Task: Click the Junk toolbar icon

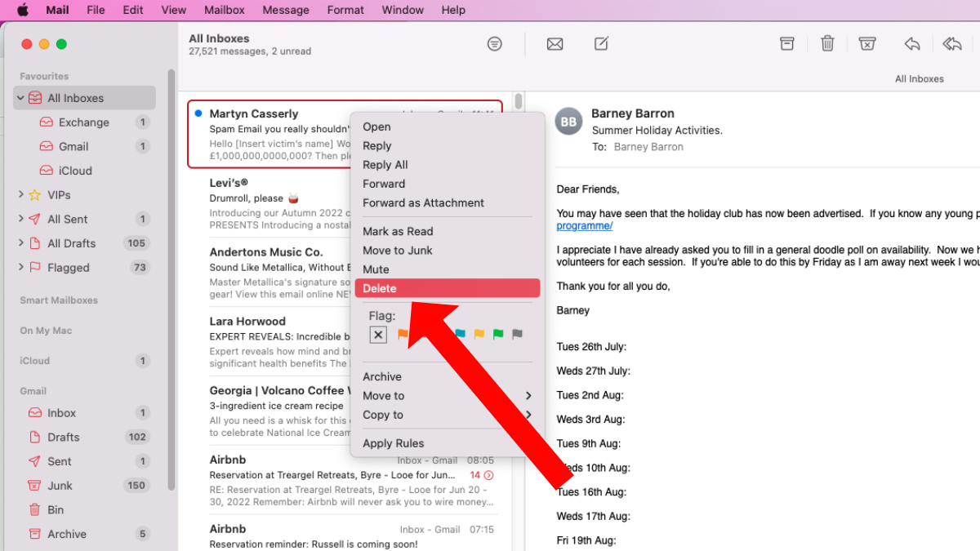Action: click(867, 44)
